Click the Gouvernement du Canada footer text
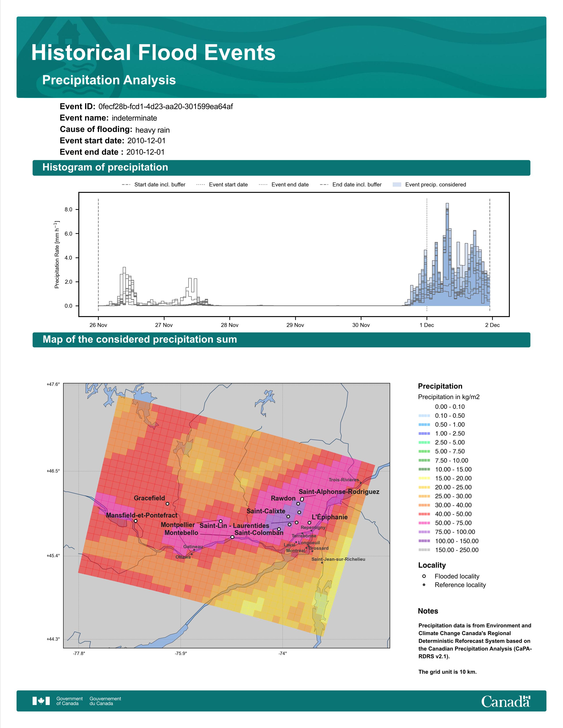The width and height of the screenshot is (563, 728). click(x=105, y=701)
